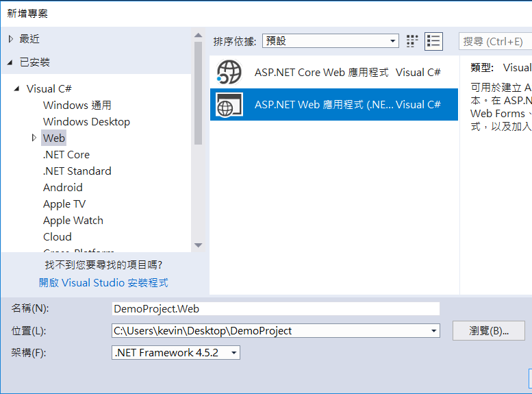Select the .NET Core category
Image resolution: width=532 pixels, height=394 pixels.
click(x=66, y=154)
